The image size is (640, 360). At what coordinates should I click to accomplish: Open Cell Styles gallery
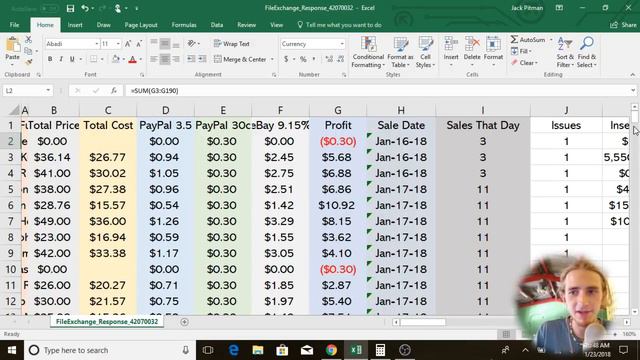[x=425, y=52]
